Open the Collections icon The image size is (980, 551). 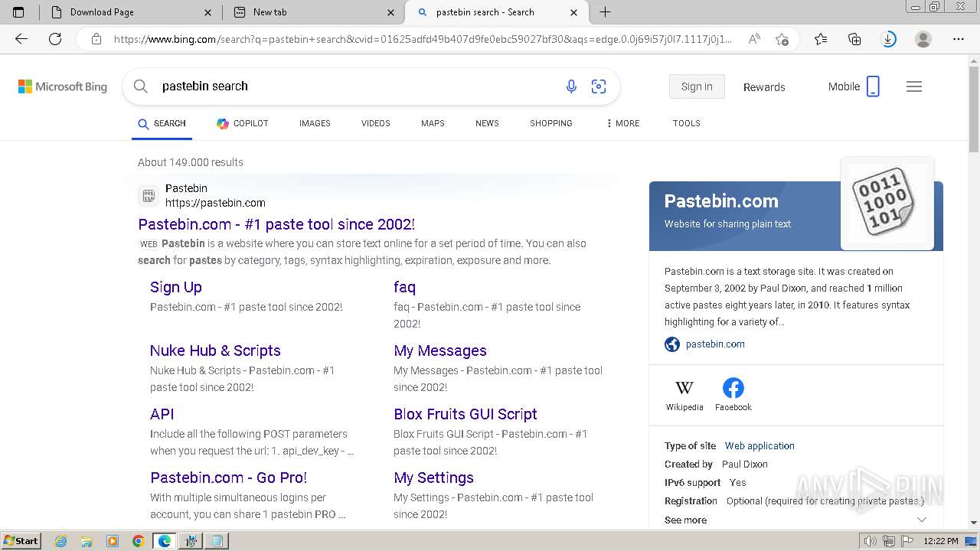[x=854, y=39]
